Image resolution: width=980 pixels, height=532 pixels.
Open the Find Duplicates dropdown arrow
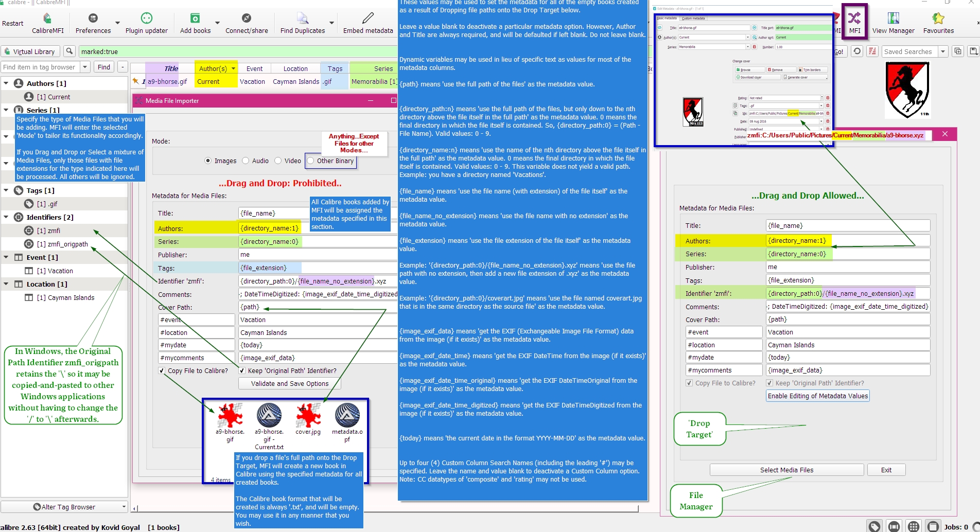[331, 23]
